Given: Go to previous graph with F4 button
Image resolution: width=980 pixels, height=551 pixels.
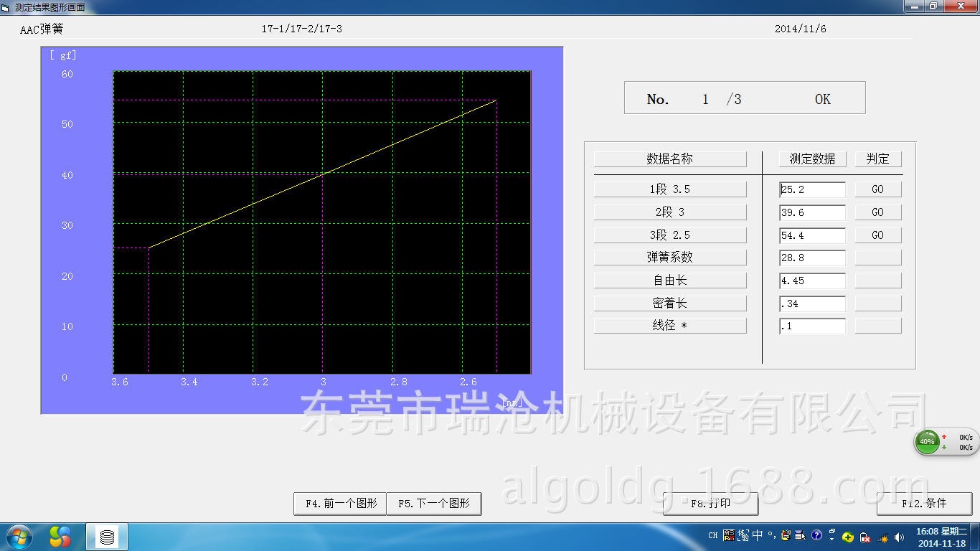Looking at the screenshot, I should pos(340,504).
